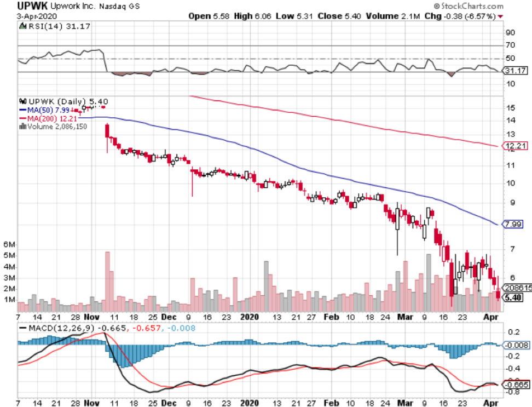Click the -0.008 MACD histogram tag
Viewport: 532px width, 407px height.
[516, 345]
